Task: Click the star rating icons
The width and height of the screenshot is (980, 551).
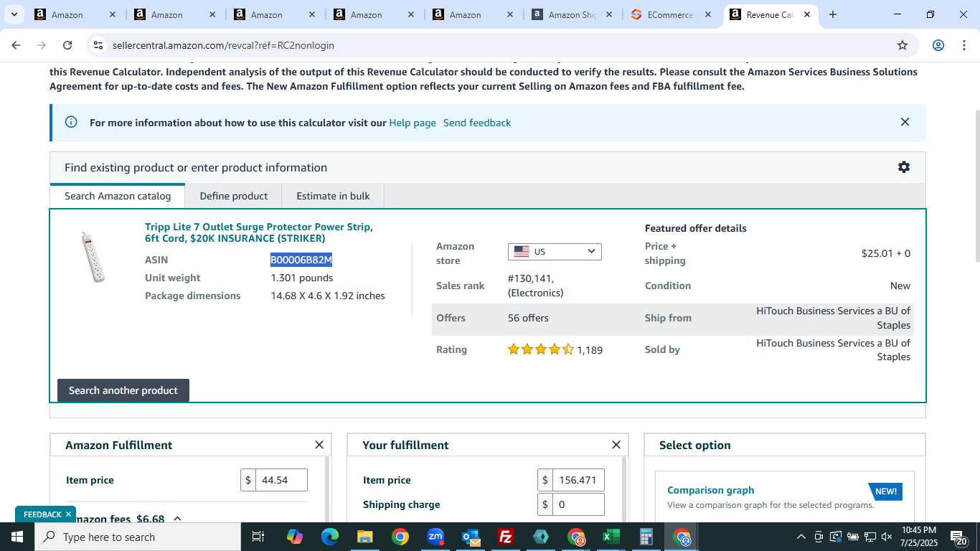Action: pos(541,349)
